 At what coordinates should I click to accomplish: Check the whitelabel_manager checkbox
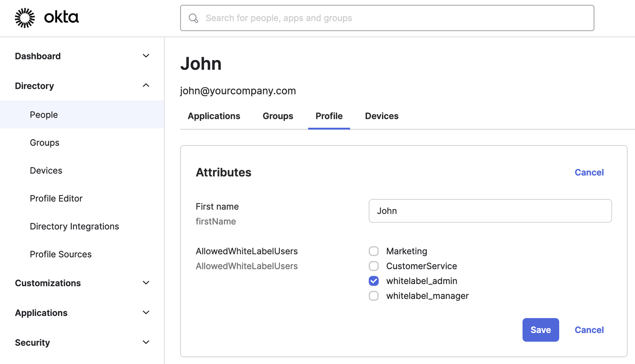pos(374,296)
